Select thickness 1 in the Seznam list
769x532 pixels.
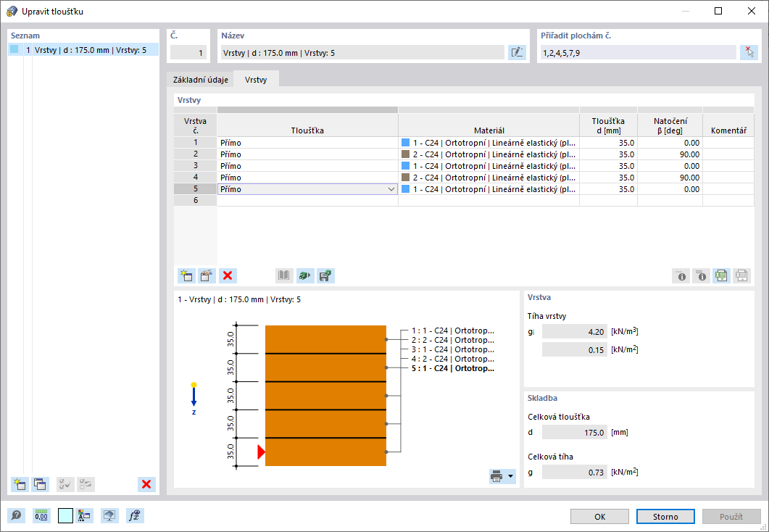click(83, 49)
